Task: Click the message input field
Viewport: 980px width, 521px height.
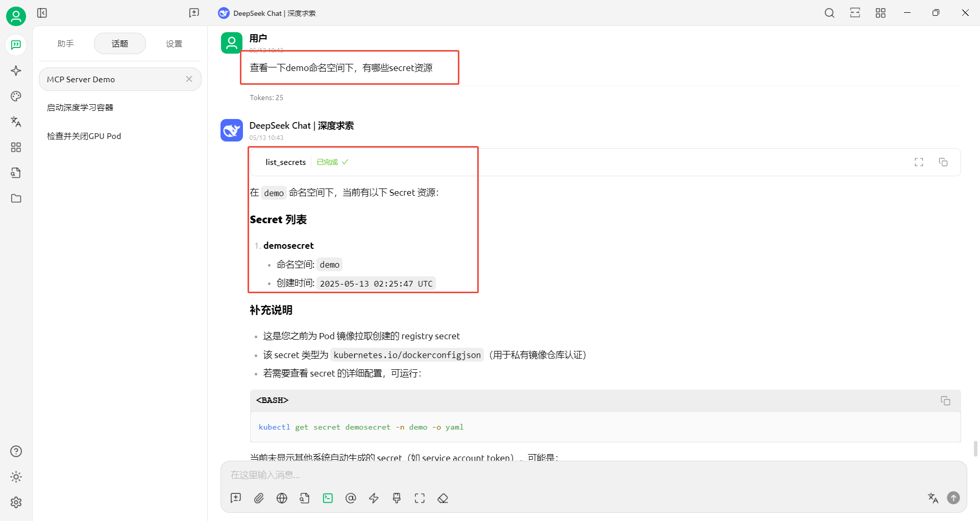Action: click(x=592, y=475)
